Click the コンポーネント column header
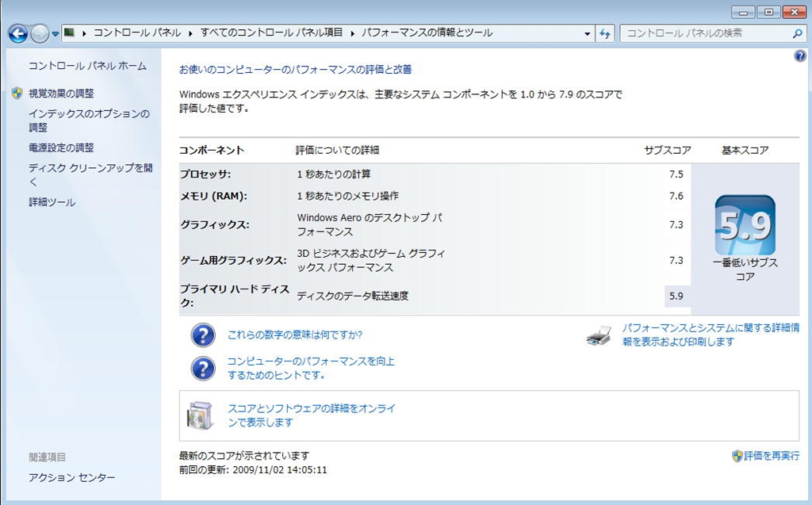Viewport: 812px width, 505px height. click(x=211, y=150)
